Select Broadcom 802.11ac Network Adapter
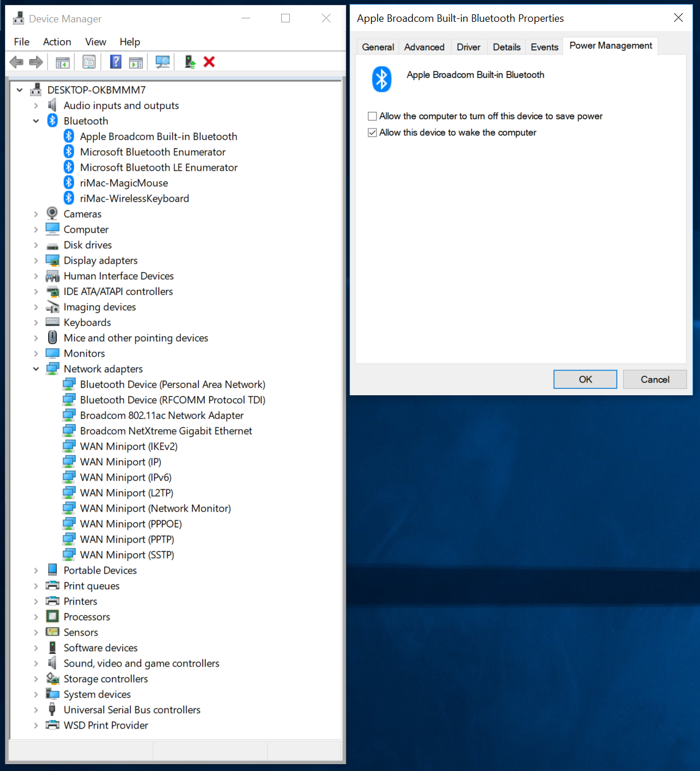Image resolution: width=700 pixels, height=771 pixels. (162, 415)
